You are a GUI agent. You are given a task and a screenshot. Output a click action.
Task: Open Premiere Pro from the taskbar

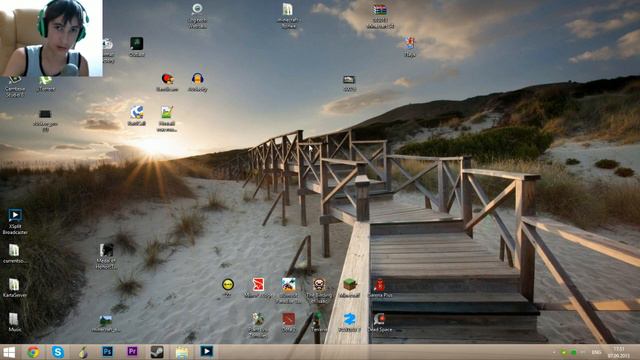pos(132,351)
